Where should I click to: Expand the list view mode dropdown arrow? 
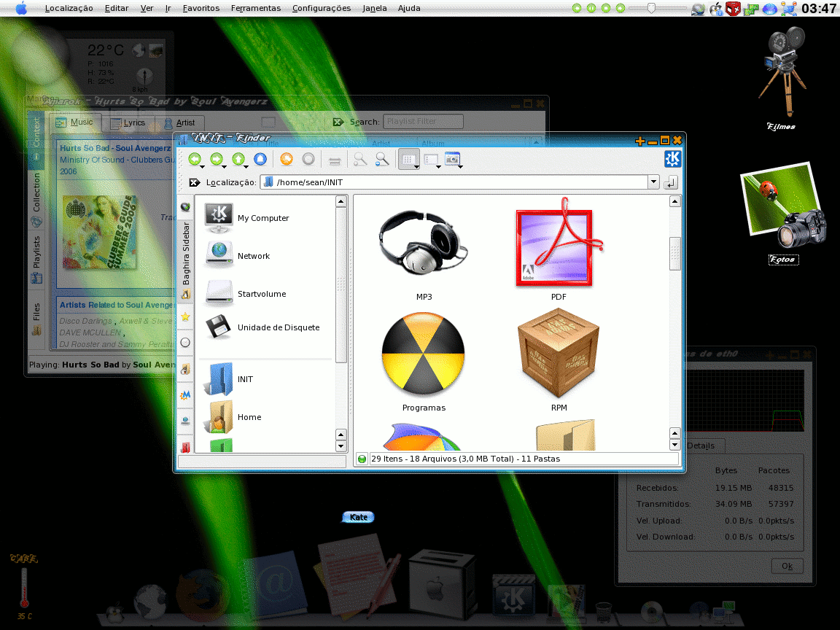coord(439,167)
